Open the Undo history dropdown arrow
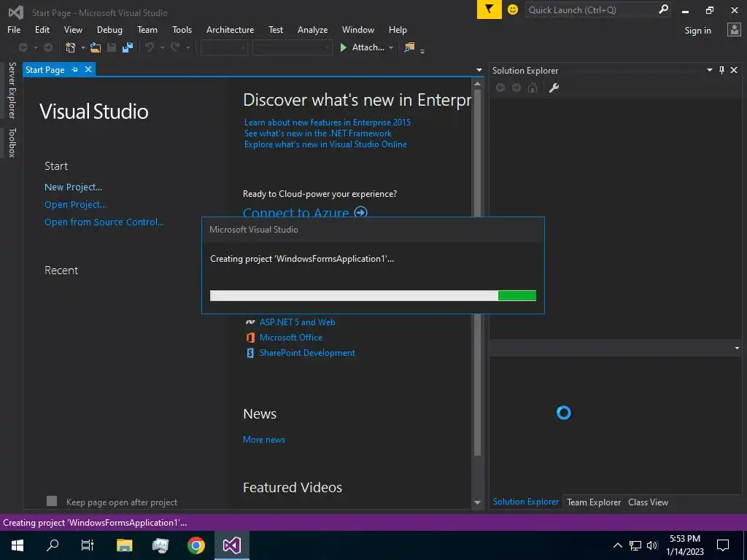 [x=162, y=47]
